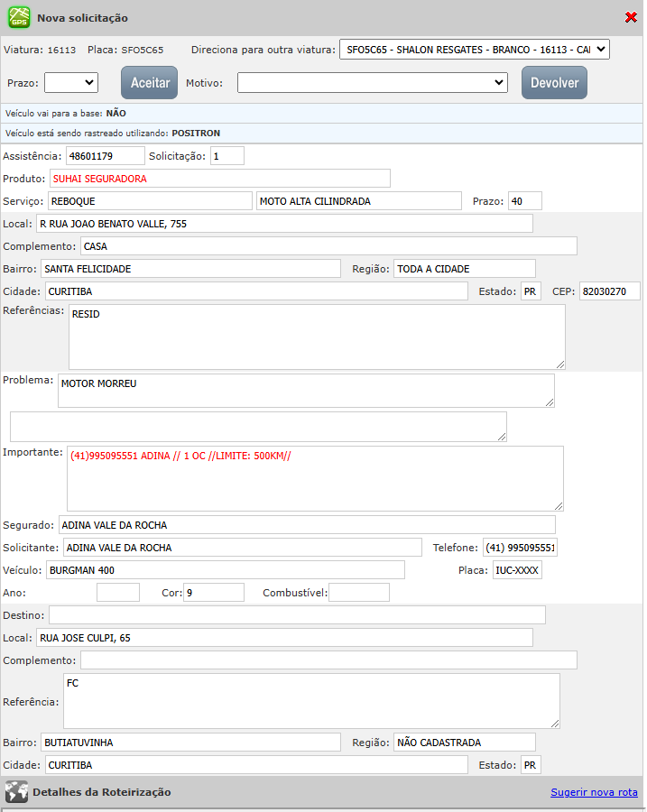Click the Telefone input field
This screenshot has height=812, width=647.
[x=520, y=548]
